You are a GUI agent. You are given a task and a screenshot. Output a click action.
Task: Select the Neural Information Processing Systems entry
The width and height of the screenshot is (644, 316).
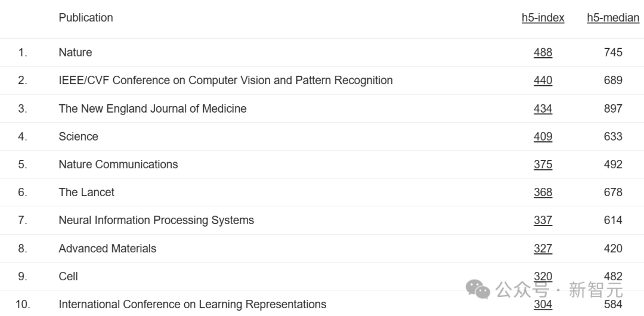(x=156, y=220)
